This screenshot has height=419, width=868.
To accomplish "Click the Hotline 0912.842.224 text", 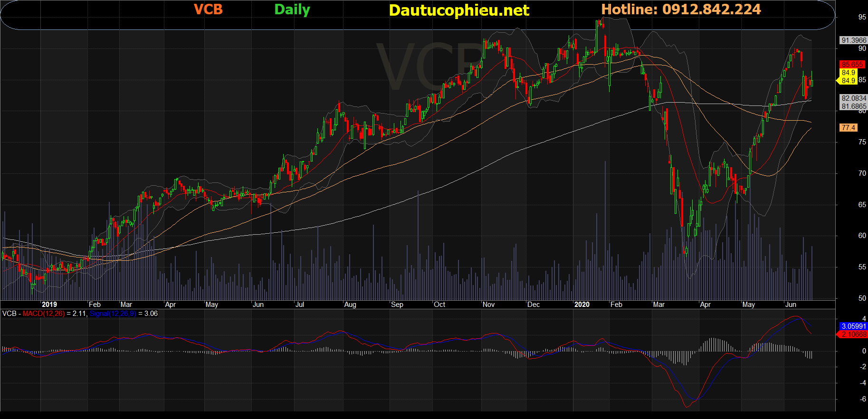I will pyautogui.click(x=681, y=10).
